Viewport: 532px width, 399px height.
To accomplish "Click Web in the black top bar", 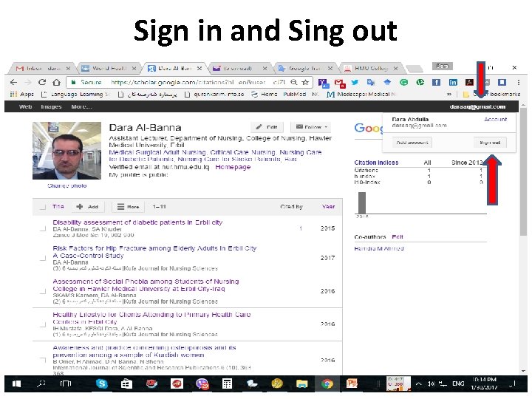I will [x=25, y=106].
